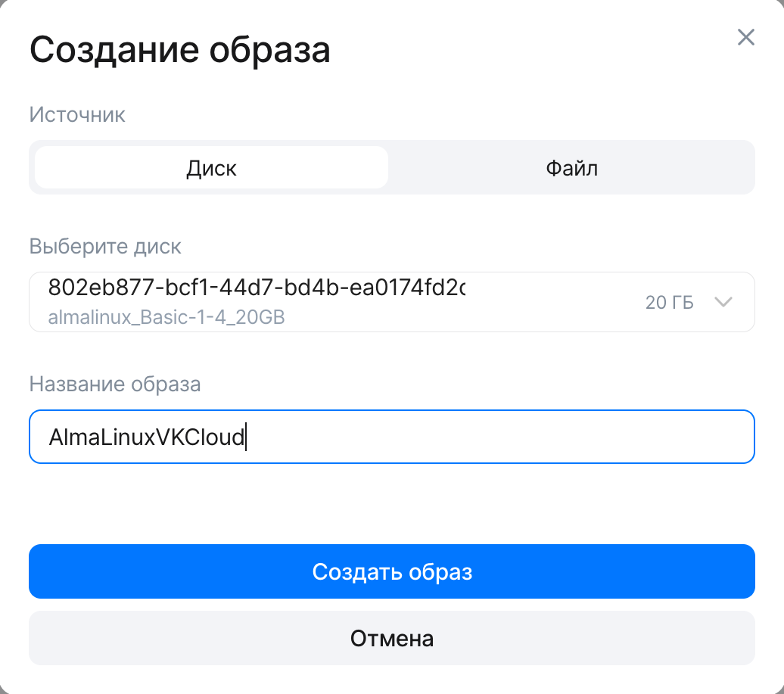Click the Выберите диск label
784x694 pixels.
tap(105, 246)
